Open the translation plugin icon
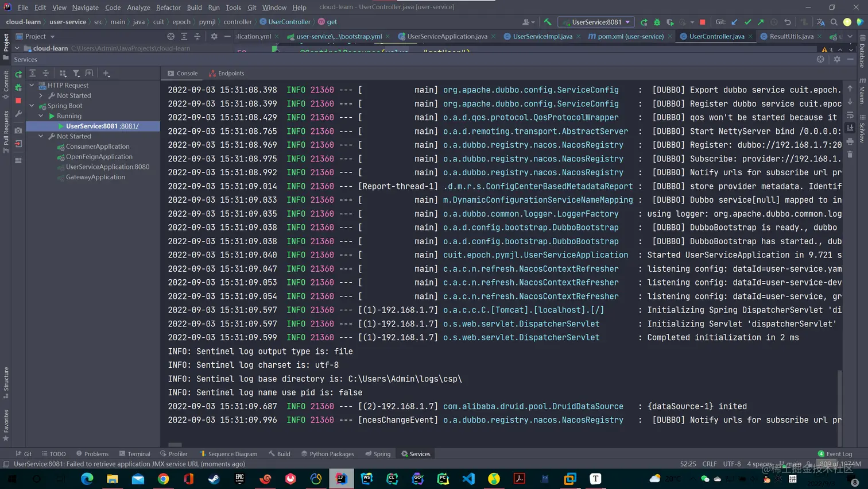868x489 pixels. coord(821,22)
